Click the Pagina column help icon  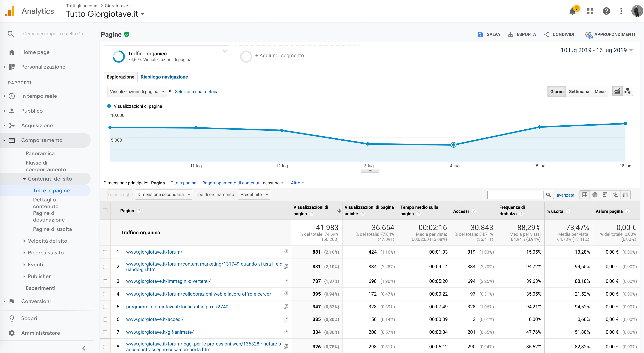click(x=139, y=211)
